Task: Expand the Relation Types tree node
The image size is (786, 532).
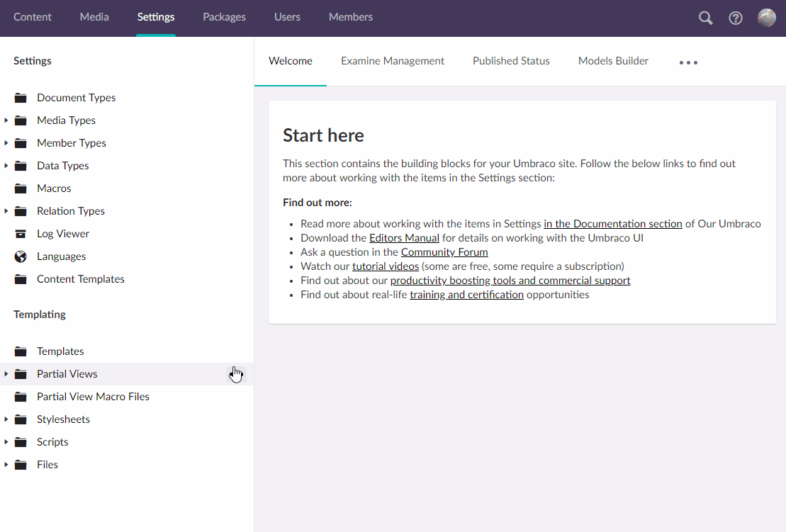Action: tap(6, 211)
